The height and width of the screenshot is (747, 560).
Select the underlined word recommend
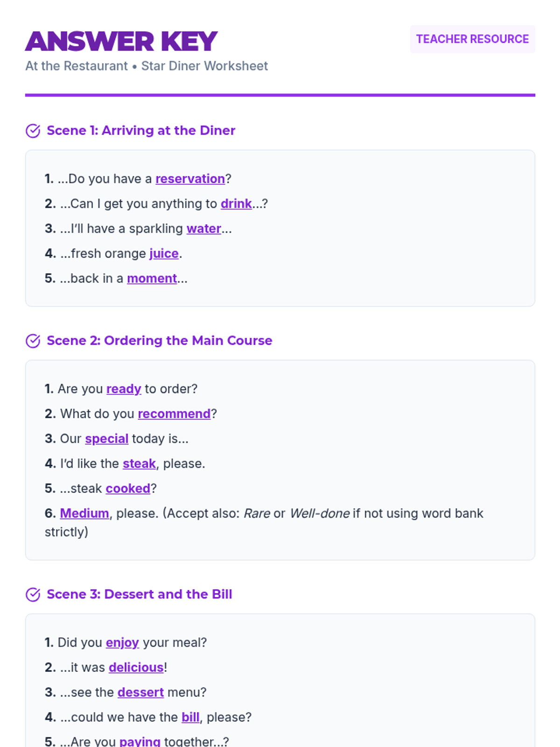point(174,414)
